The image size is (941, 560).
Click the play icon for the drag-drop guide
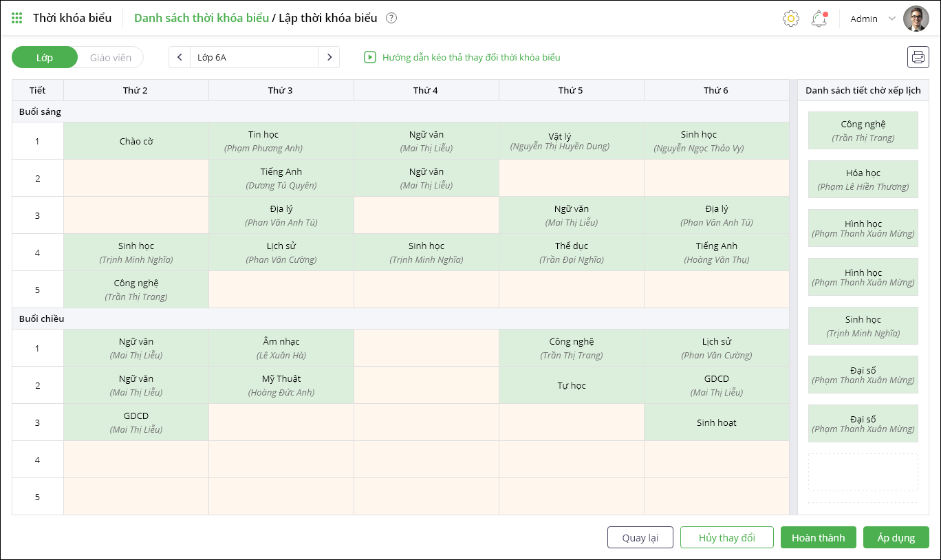tap(370, 57)
